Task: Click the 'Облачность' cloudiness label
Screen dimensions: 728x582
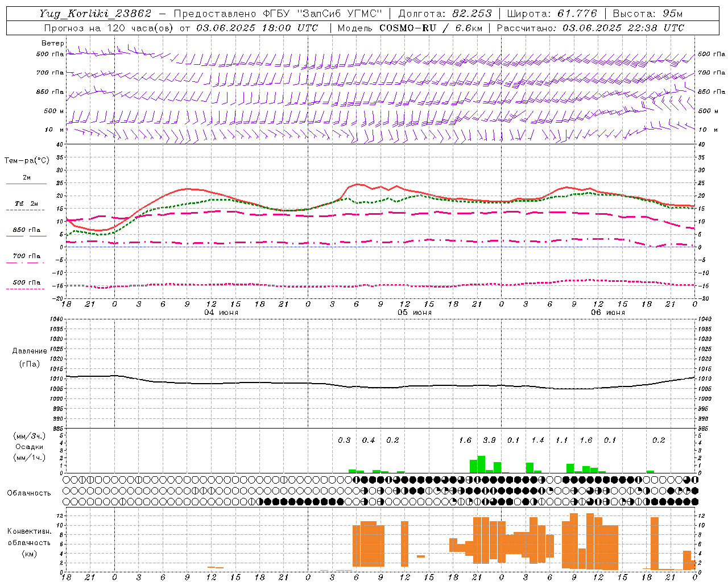Action: (29, 493)
